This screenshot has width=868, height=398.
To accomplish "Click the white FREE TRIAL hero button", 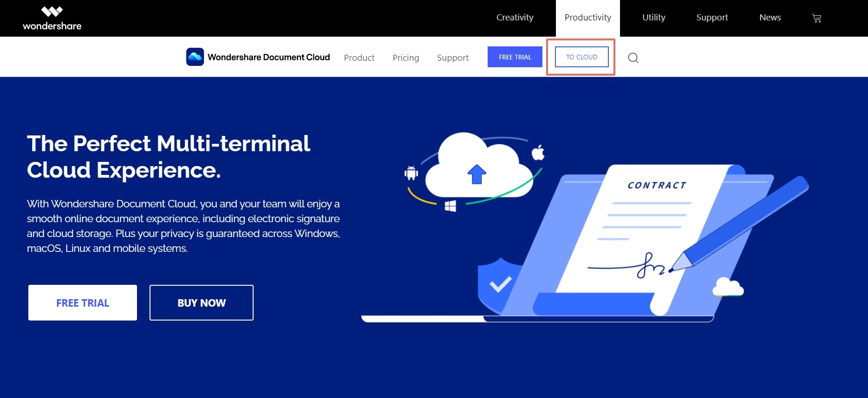I will 83,302.
